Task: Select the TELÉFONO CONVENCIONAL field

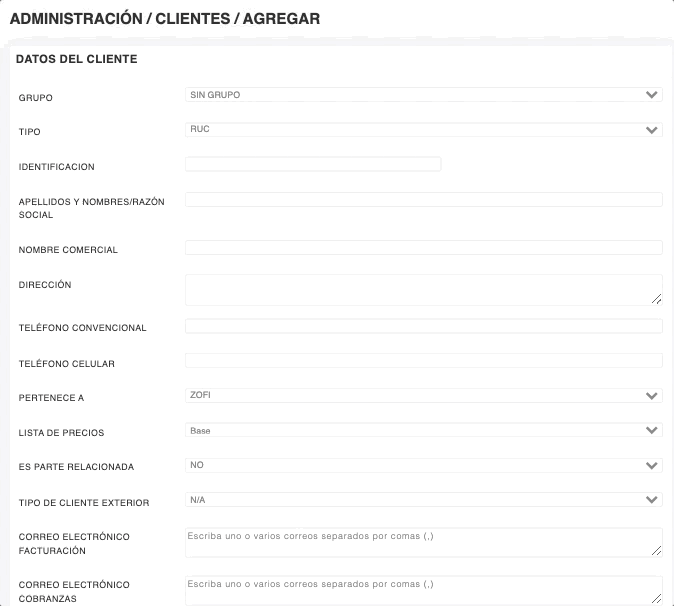Action: tap(423, 326)
